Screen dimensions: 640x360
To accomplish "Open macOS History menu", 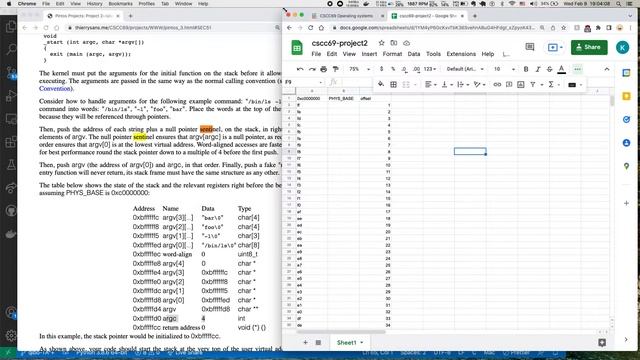I will coord(94,4).
